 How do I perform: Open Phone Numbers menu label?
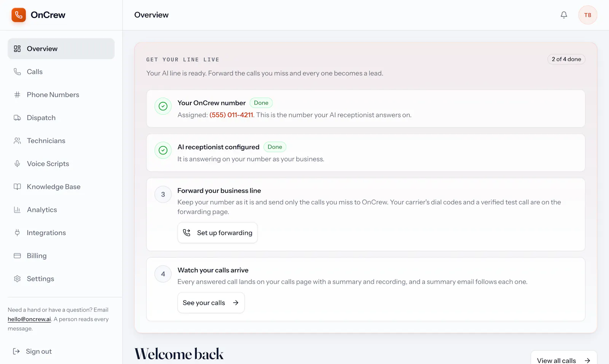tap(53, 95)
